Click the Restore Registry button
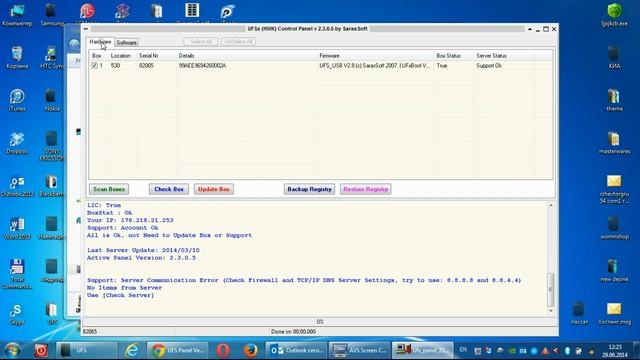Image resolution: width=640 pixels, height=360 pixels. click(x=365, y=189)
